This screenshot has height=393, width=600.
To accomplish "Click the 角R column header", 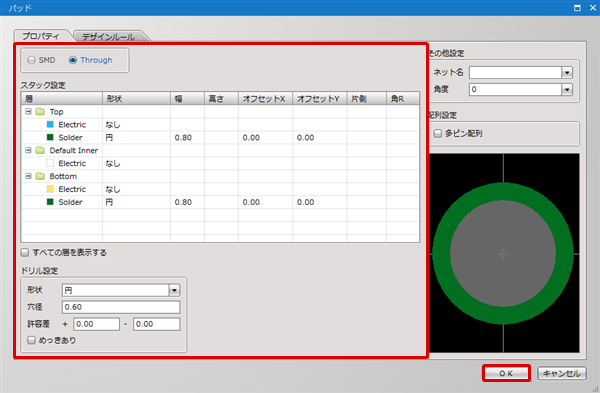I will (403, 98).
